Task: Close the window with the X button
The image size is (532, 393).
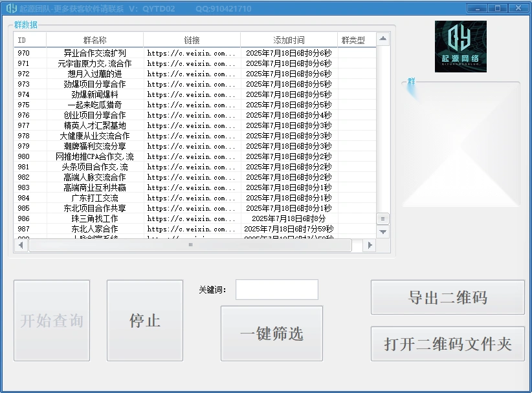Action: pos(517,8)
